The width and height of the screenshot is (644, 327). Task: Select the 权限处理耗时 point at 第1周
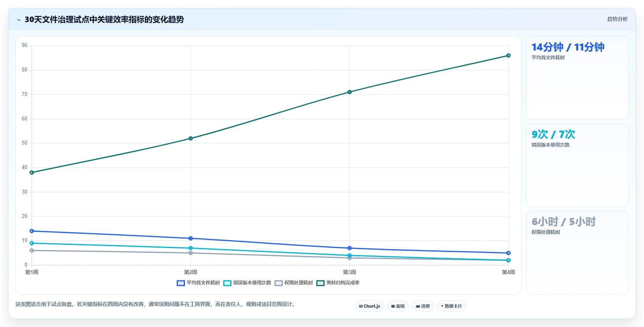(32, 250)
